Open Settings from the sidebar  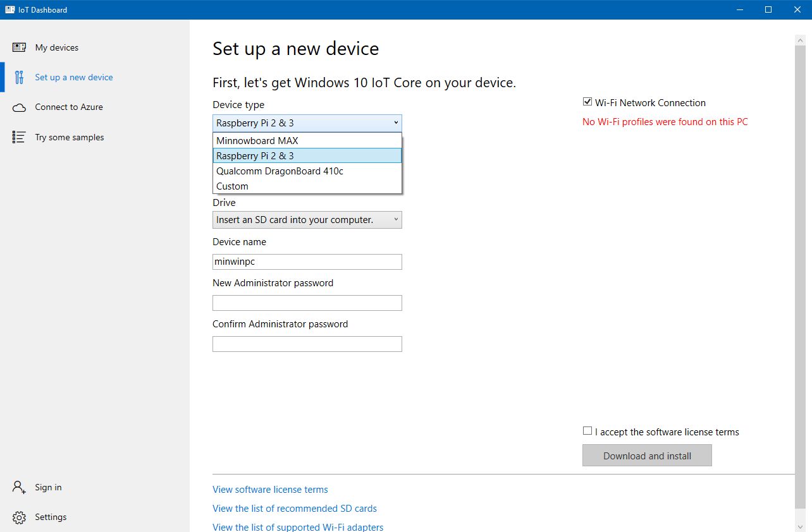pyautogui.click(x=95, y=517)
